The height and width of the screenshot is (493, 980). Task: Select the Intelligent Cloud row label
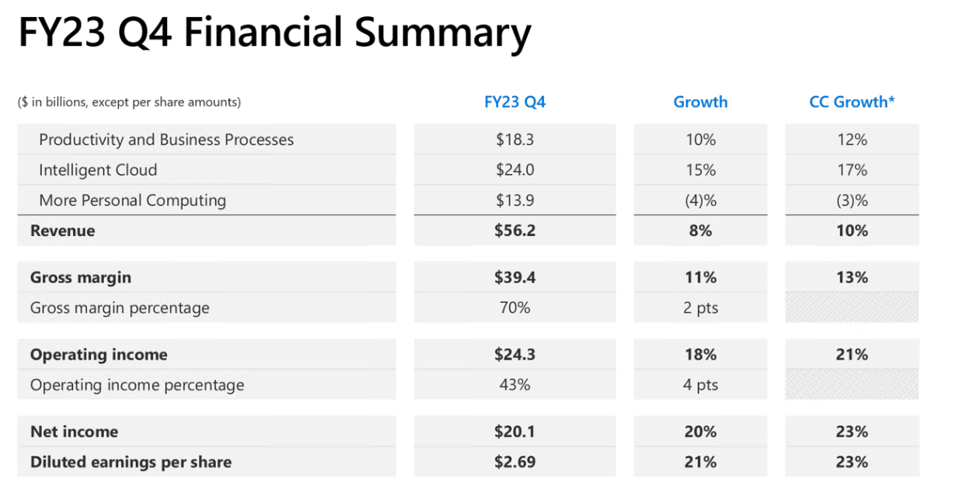tap(98, 170)
